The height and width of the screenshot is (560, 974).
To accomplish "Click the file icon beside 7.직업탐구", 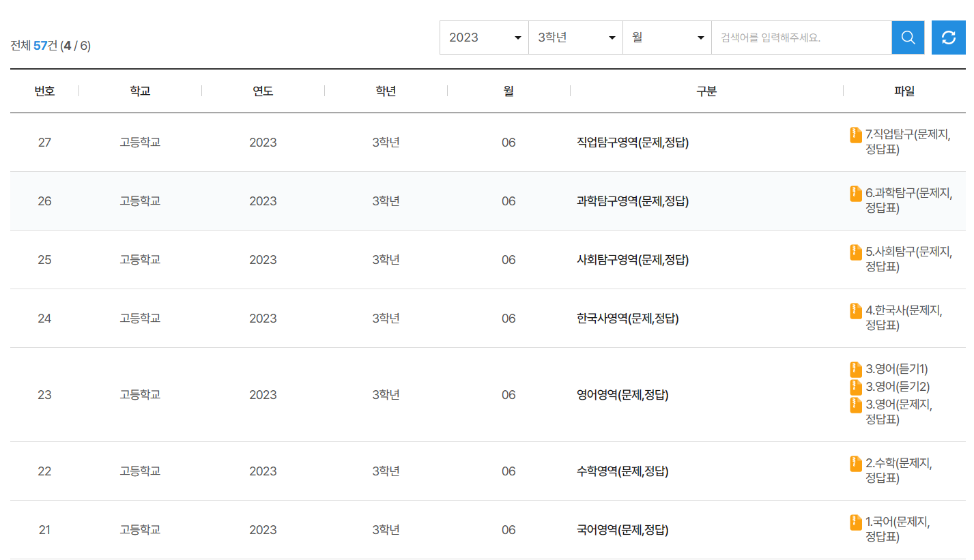I will [855, 135].
